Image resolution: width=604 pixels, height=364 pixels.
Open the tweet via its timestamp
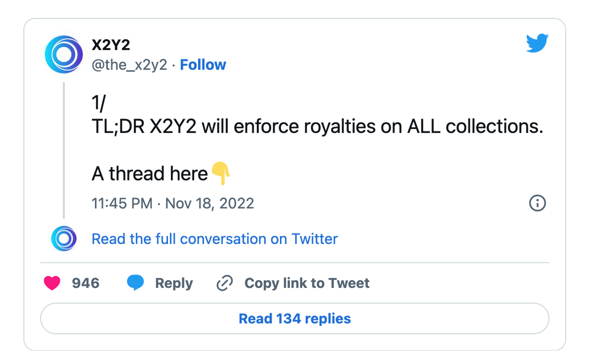(173, 204)
